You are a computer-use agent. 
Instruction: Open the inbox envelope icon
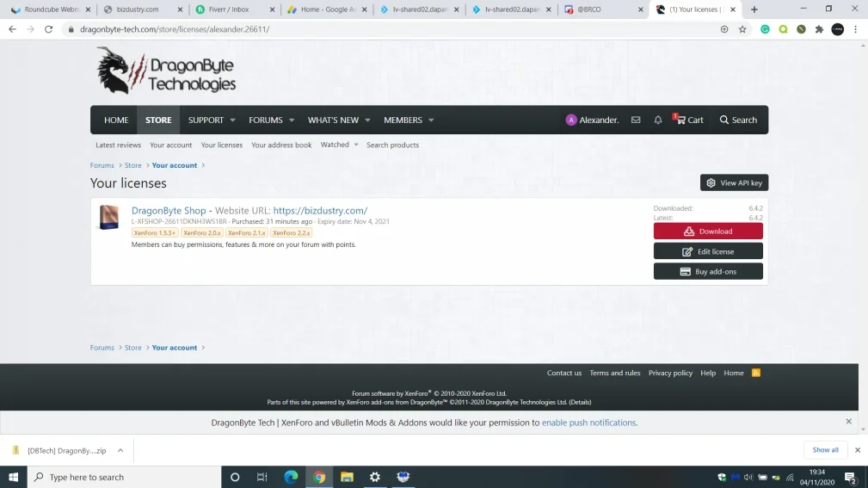point(636,120)
